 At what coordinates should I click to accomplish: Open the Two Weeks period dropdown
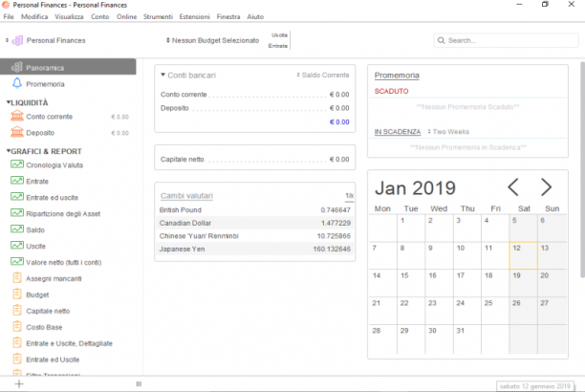[x=448, y=132]
